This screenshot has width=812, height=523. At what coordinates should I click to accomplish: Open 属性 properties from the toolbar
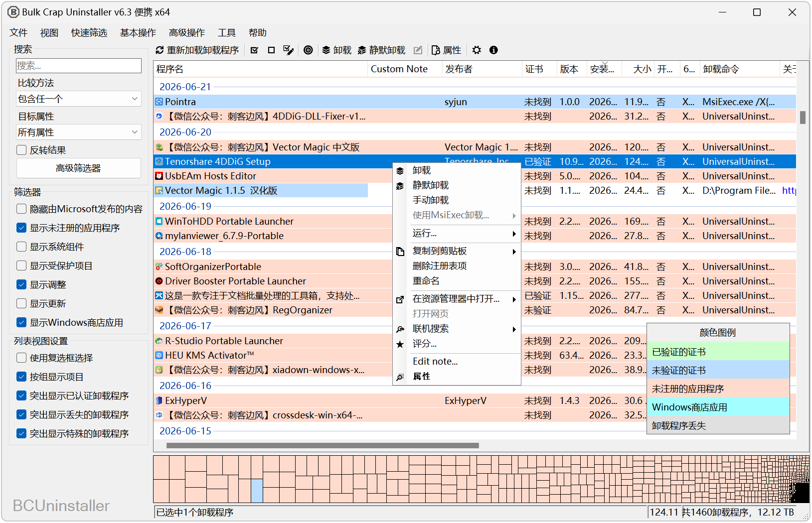(x=446, y=50)
